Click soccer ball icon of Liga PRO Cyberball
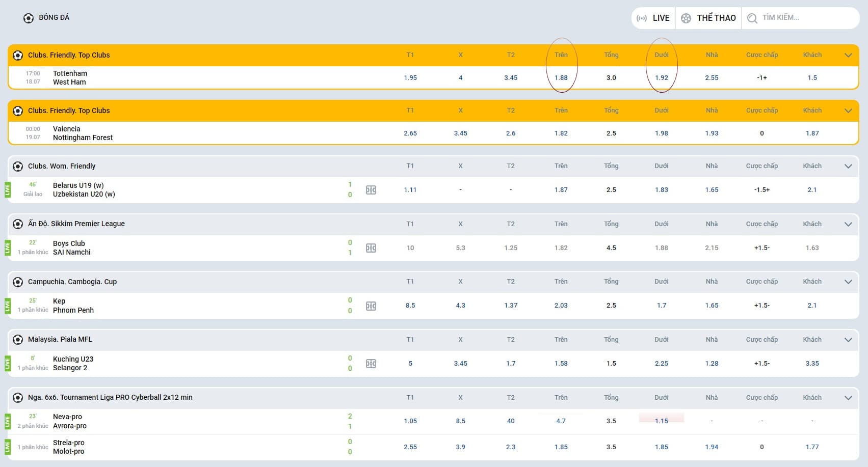 18,398
